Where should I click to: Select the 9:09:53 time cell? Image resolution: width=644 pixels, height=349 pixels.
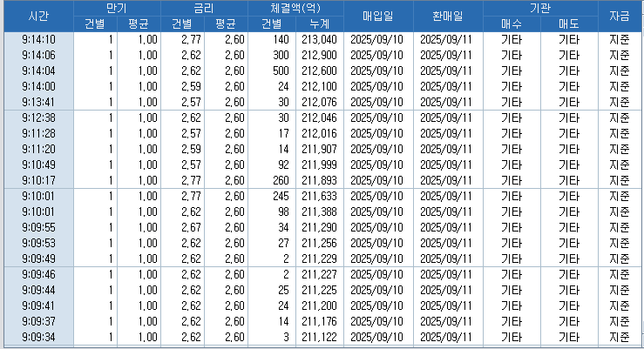pos(38,243)
